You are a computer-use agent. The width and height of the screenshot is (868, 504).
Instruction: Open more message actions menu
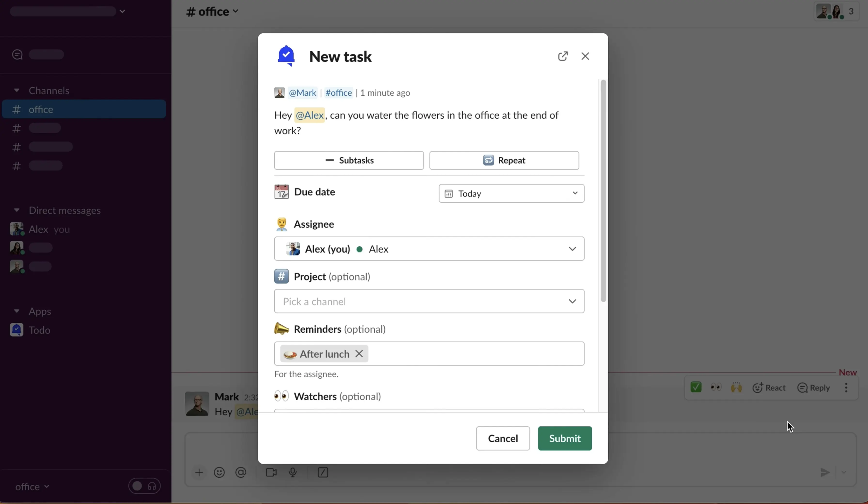coord(846,387)
